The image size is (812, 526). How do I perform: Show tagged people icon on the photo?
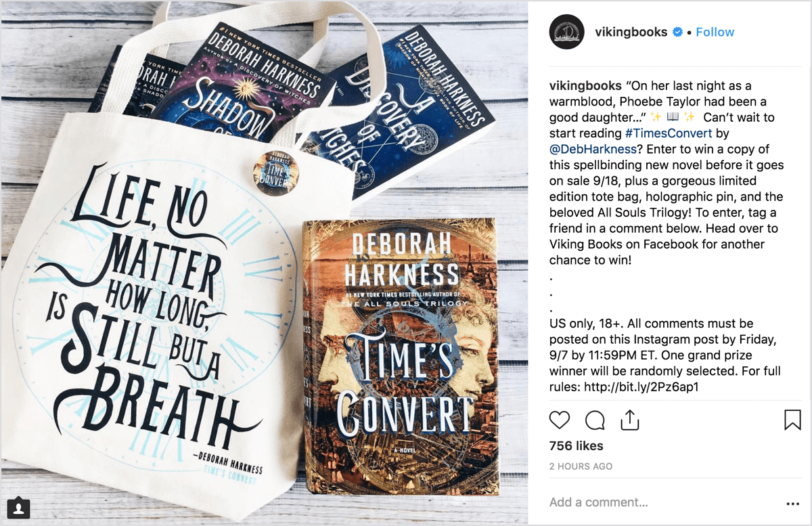[x=18, y=508]
